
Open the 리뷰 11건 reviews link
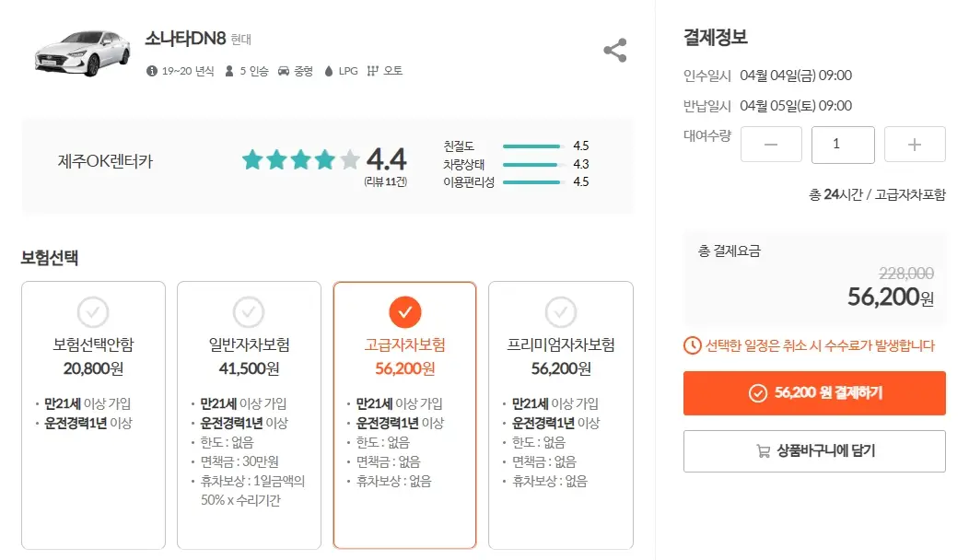click(387, 181)
